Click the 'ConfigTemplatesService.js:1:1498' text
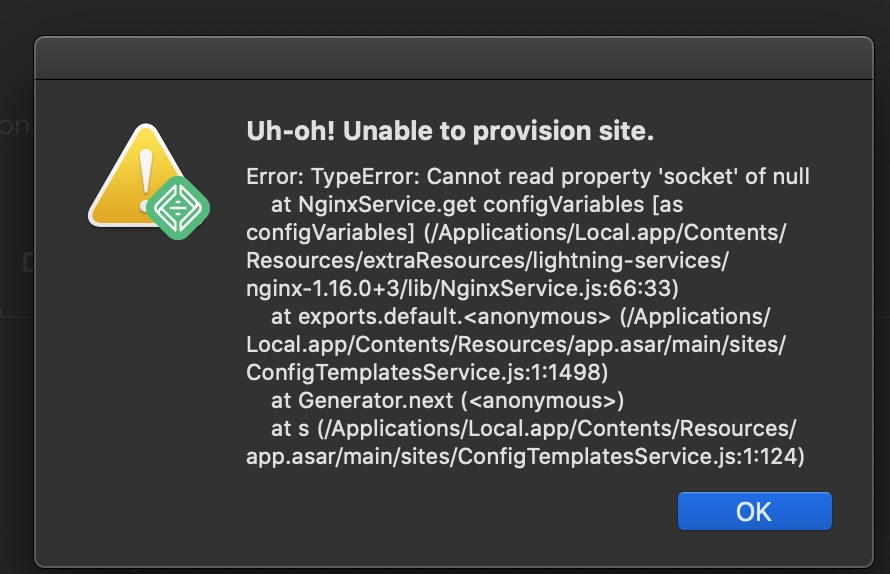The width and height of the screenshot is (890, 574). point(427,372)
